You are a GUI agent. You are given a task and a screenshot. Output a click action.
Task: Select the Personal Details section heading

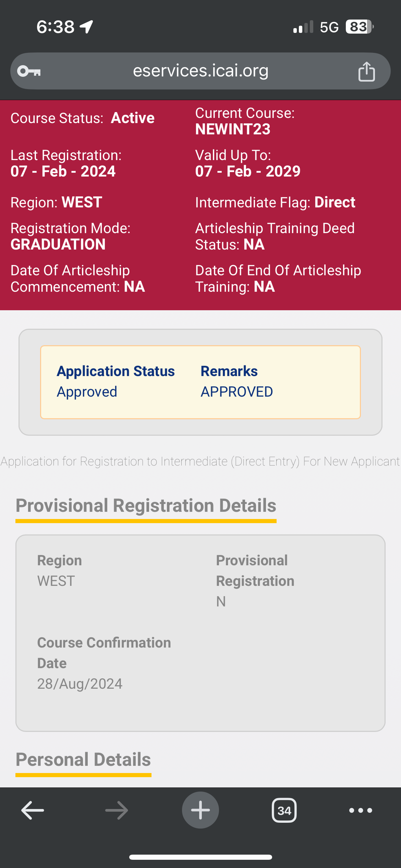tap(83, 759)
